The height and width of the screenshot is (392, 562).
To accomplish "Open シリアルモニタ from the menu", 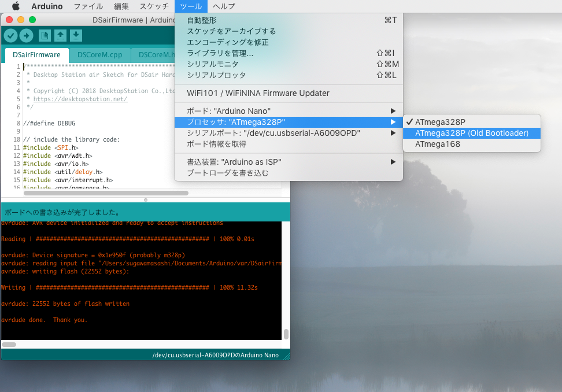I will pos(289,64).
